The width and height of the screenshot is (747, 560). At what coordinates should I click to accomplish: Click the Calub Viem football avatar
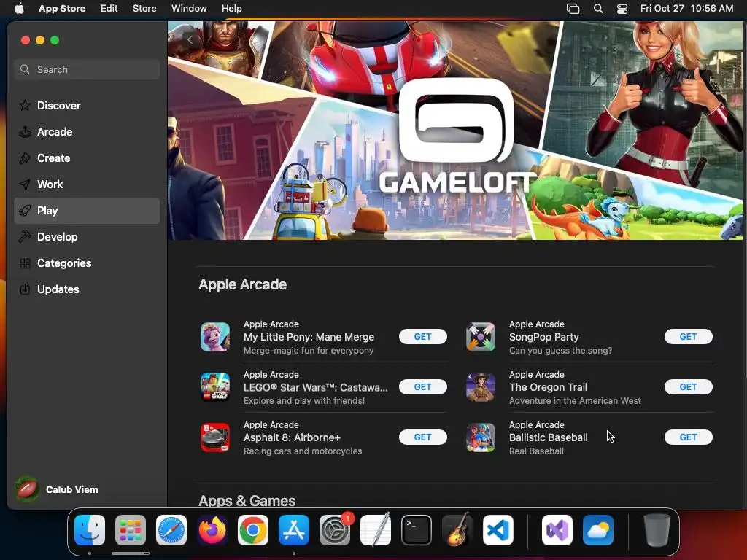tap(27, 489)
